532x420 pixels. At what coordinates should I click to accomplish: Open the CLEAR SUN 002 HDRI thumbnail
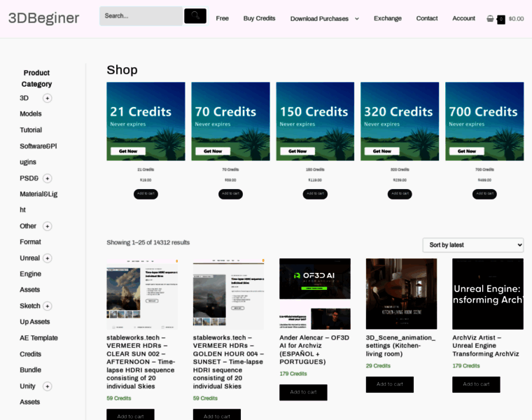[x=142, y=294]
